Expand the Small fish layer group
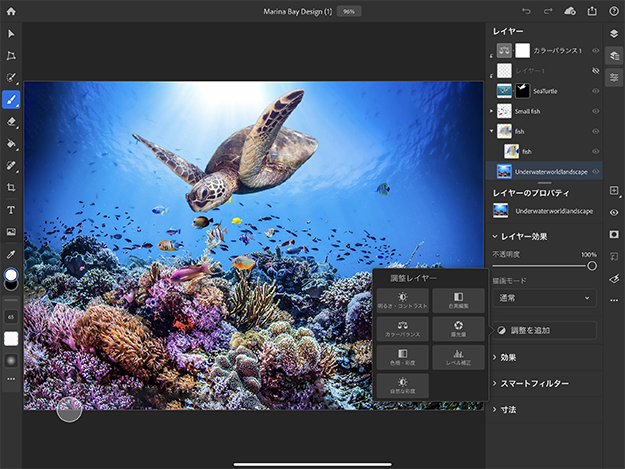625x469 pixels. pos(492,111)
